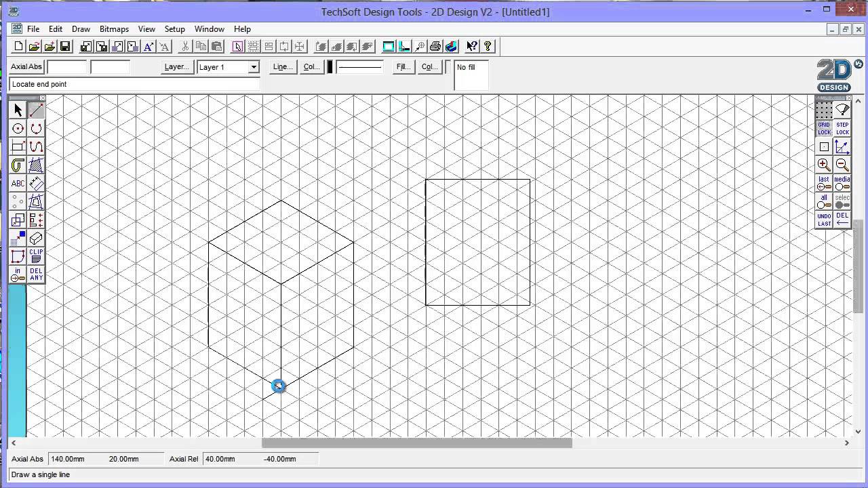The height and width of the screenshot is (488, 868).
Task: Click the vertical scrollbar thumb
Action: pos(858,266)
